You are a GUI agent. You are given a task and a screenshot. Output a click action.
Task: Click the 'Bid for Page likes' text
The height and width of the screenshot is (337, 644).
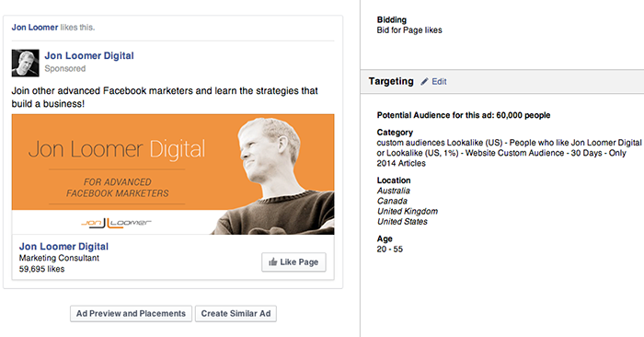click(409, 30)
